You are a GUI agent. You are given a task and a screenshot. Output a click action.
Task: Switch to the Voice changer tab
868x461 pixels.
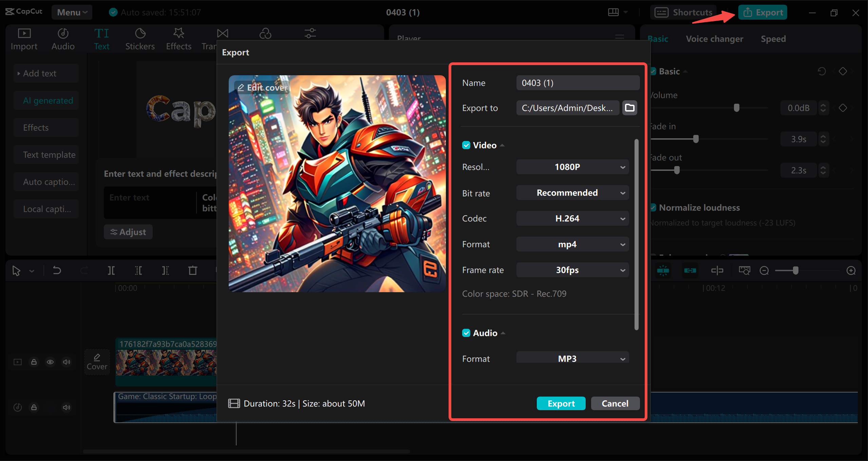coord(714,39)
